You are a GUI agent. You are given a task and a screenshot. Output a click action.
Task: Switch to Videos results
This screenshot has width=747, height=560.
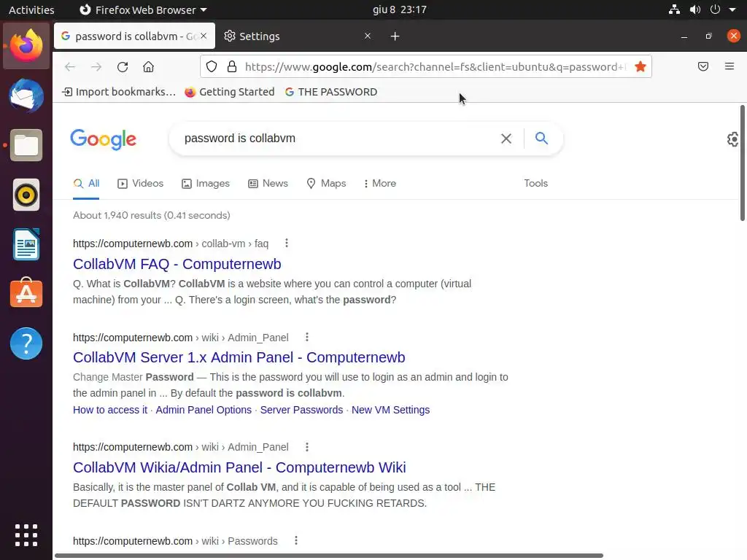[141, 183]
